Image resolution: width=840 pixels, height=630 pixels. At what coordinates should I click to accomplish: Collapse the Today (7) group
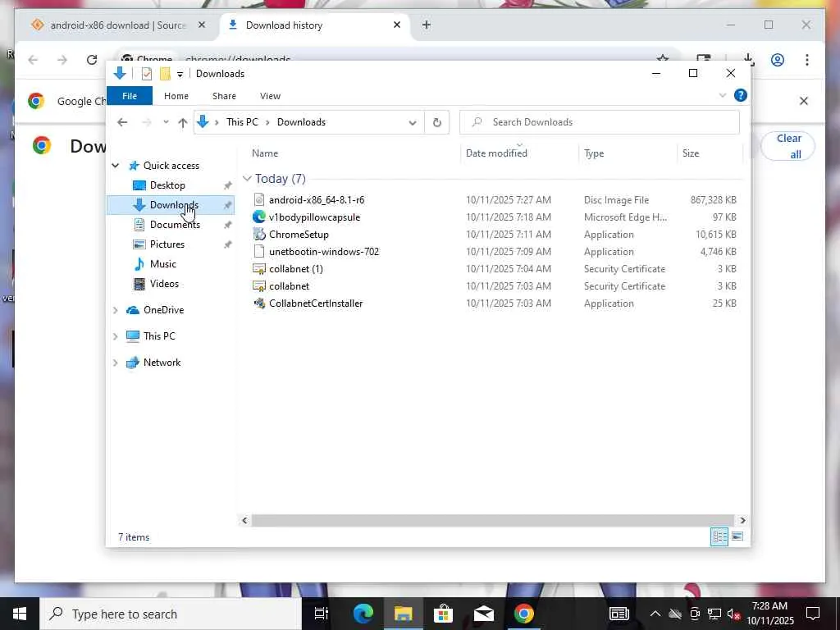(247, 178)
